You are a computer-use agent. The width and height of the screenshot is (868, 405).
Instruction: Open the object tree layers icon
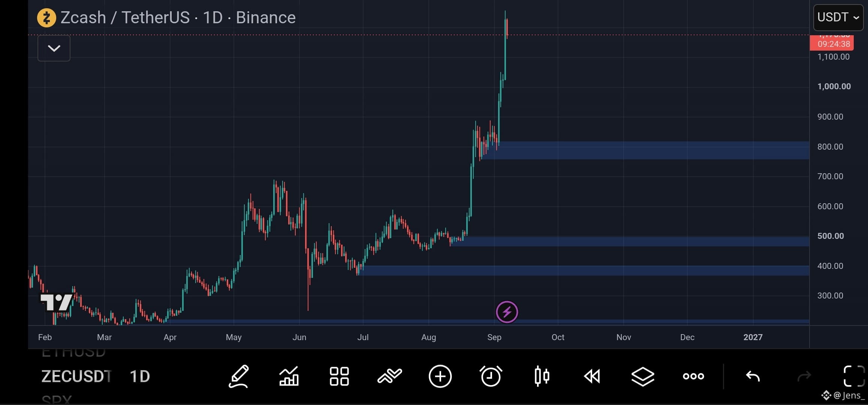(643, 376)
